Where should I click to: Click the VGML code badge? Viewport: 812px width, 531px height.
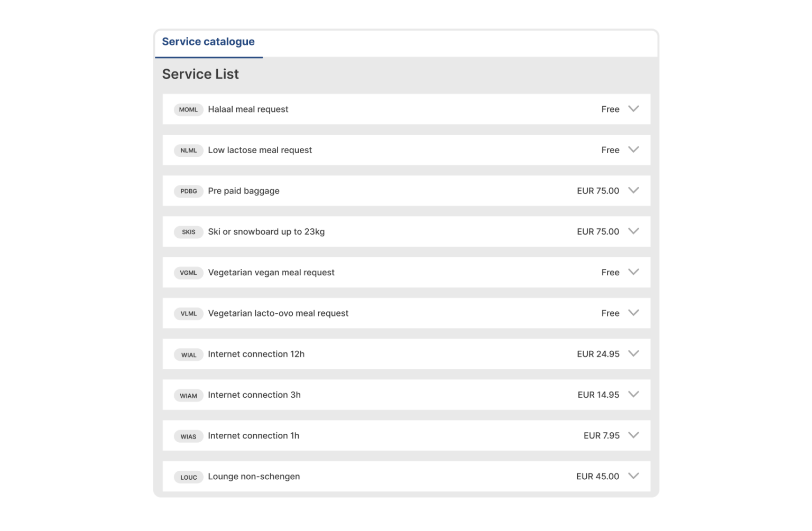coord(188,273)
